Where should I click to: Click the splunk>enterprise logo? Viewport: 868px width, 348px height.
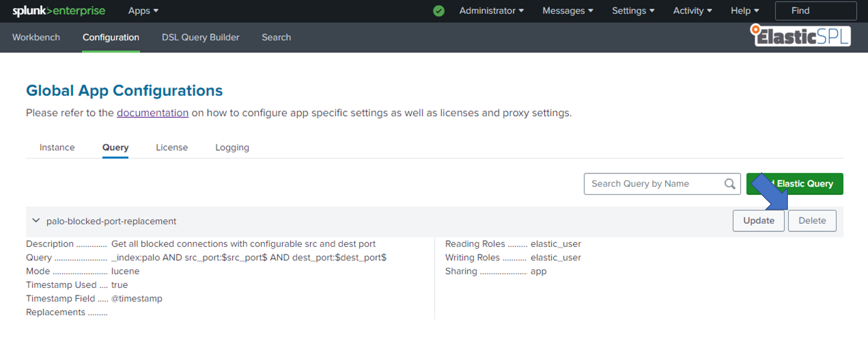click(x=59, y=11)
